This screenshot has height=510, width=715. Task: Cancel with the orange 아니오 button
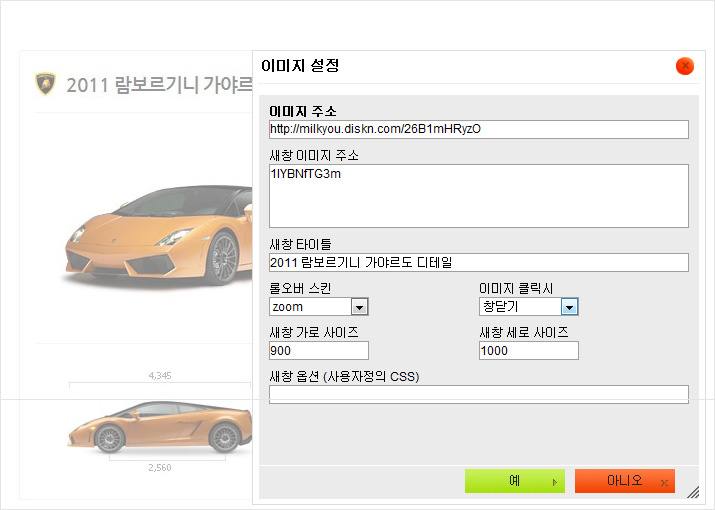point(625,481)
